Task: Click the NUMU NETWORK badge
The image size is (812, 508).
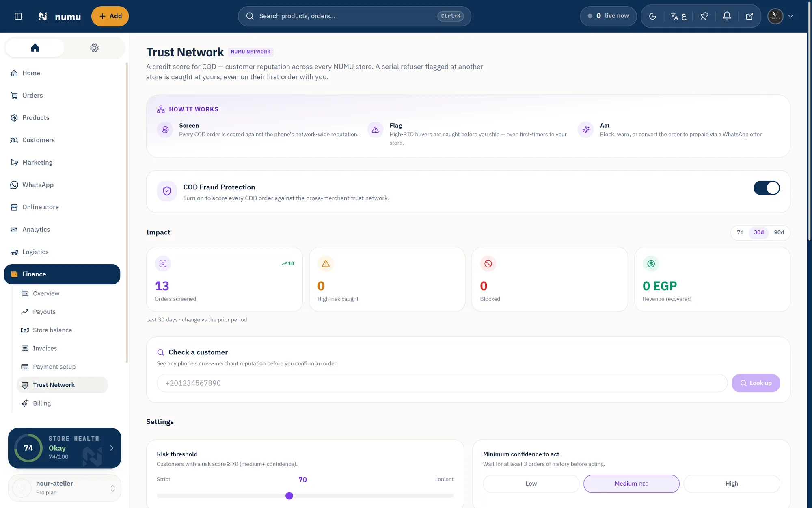Action: coord(251,52)
